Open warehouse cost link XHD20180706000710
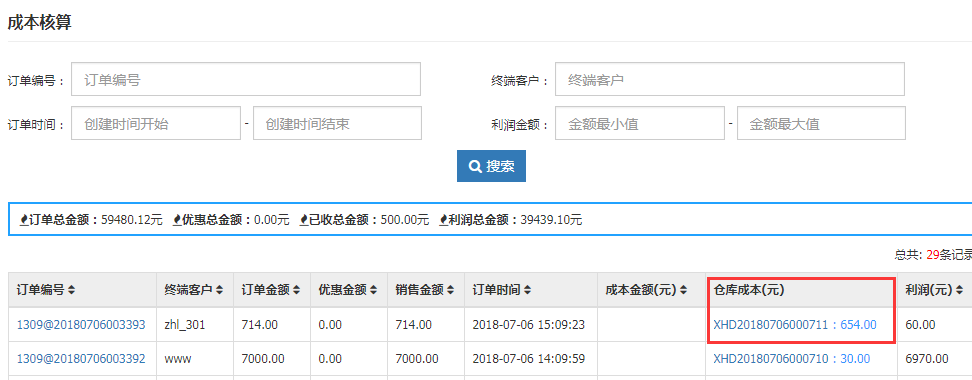Screen dimensions: 972x380 [x=792, y=358]
